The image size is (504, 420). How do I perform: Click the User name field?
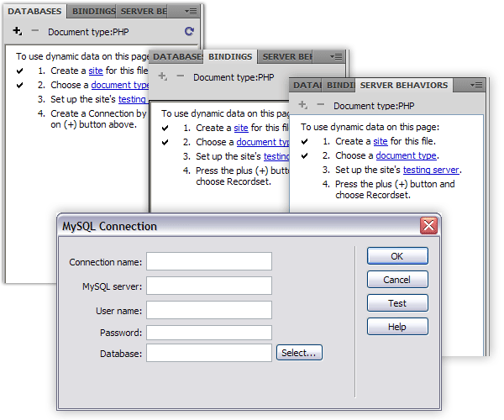[x=209, y=310]
